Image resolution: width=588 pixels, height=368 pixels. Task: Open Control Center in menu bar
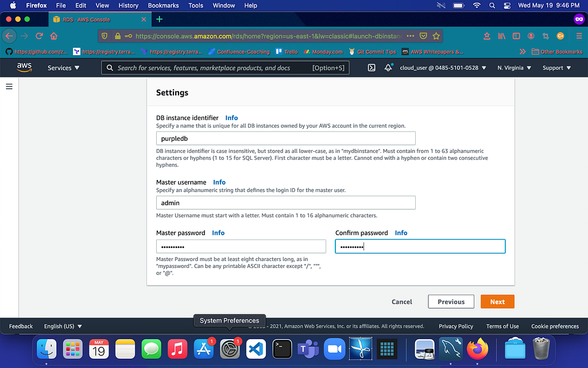tap(507, 5)
